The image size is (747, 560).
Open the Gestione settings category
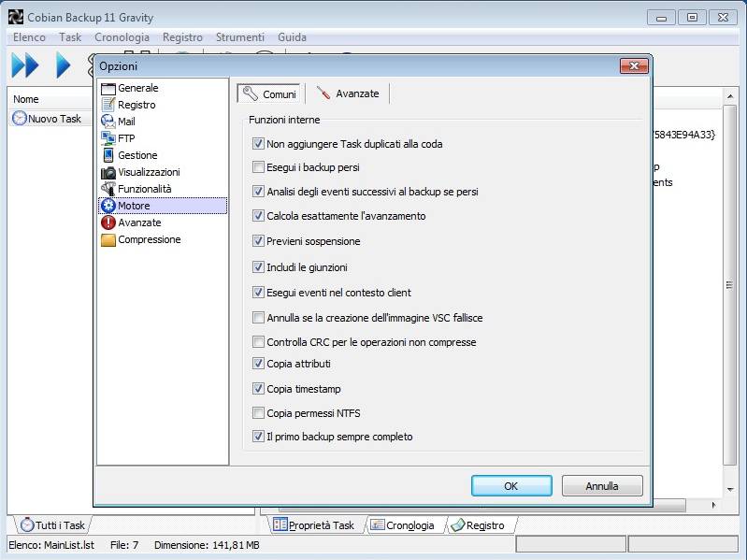click(x=137, y=155)
